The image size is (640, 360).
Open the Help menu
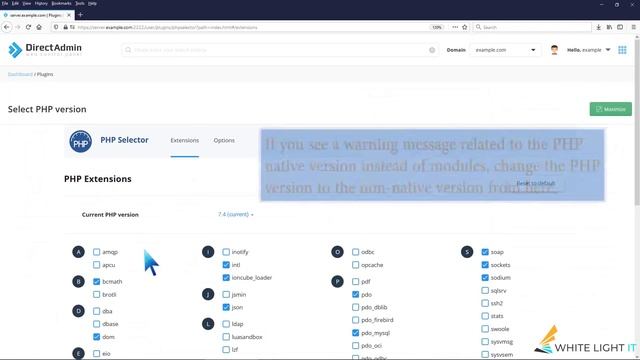tap(93, 3)
